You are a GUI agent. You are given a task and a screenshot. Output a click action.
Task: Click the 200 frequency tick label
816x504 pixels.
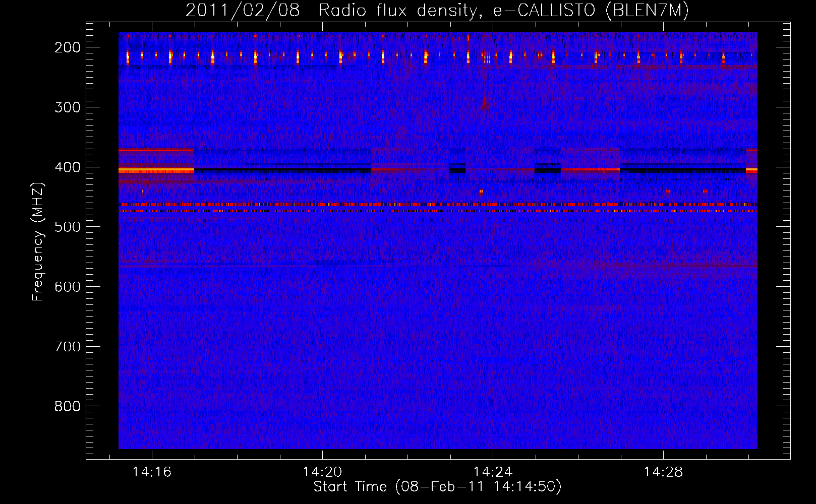click(x=68, y=47)
